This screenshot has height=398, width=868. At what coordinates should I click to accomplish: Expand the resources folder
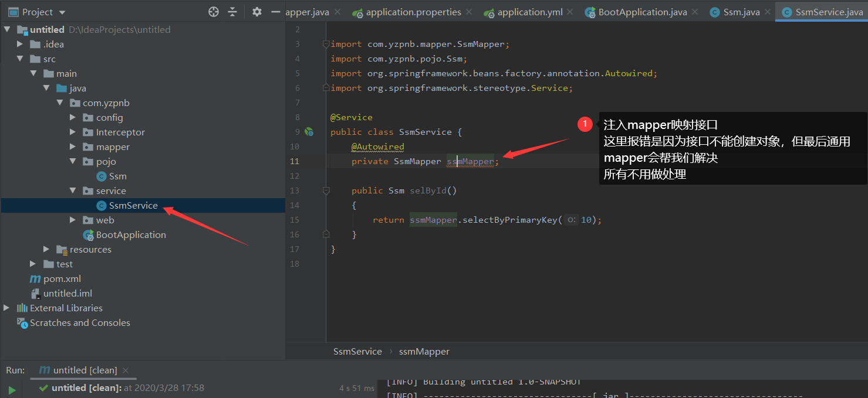click(x=46, y=249)
